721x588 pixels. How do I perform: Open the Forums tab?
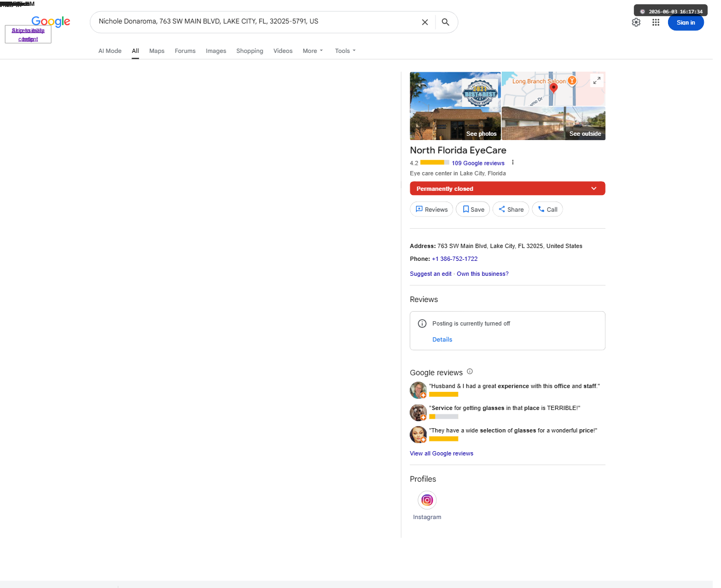click(185, 51)
